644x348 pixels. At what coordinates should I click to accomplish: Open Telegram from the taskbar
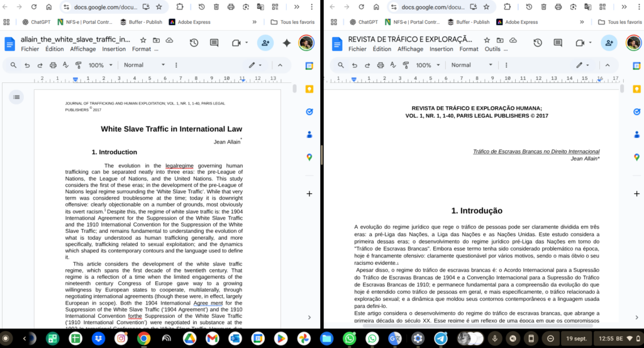pyautogui.click(x=441, y=339)
